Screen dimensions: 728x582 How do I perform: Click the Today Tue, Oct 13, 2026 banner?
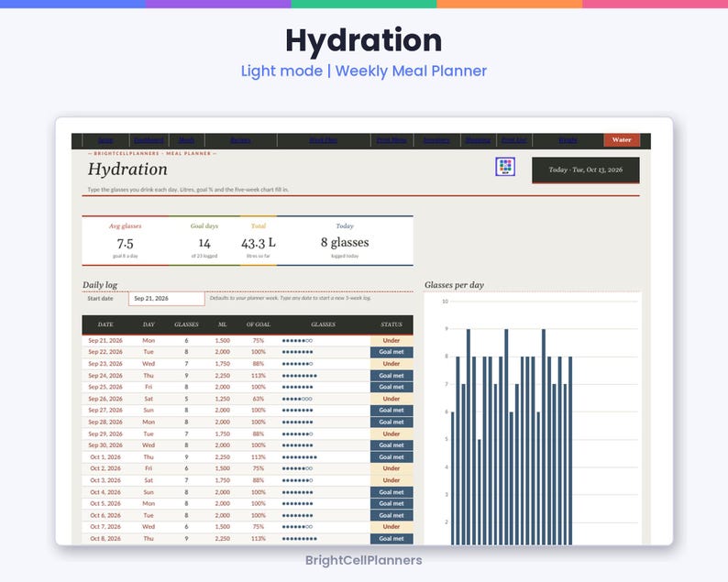[586, 170]
